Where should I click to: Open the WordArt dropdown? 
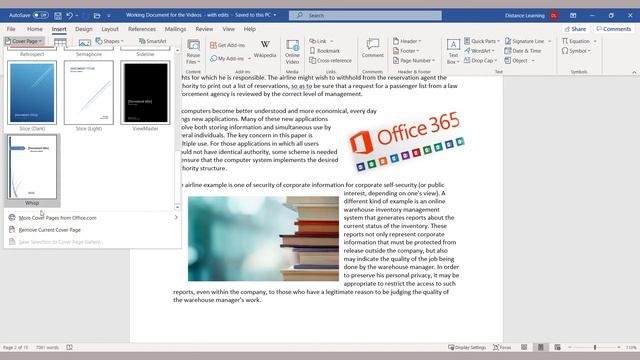click(479, 51)
